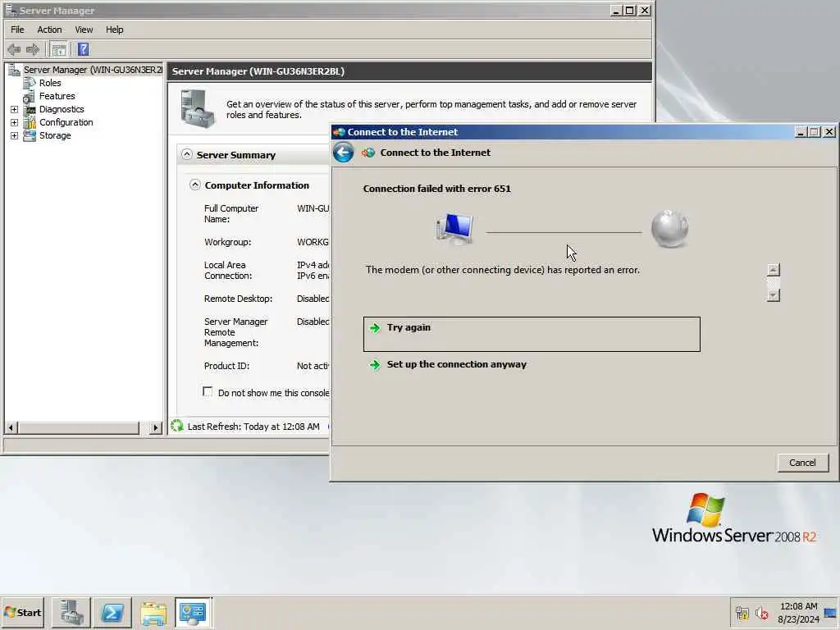
Task: Tick the 'Do not show me this console' checkbox
Action: (208, 391)
